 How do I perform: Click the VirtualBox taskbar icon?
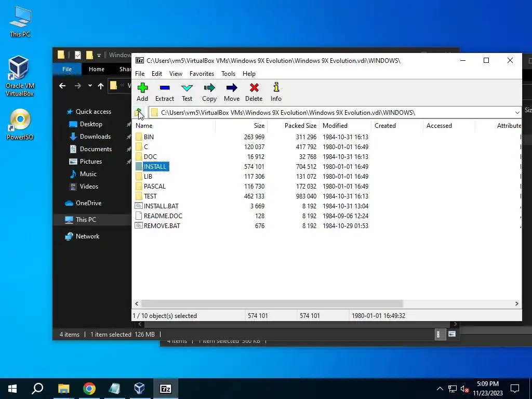pyautogui.click(x=139, y=389)
